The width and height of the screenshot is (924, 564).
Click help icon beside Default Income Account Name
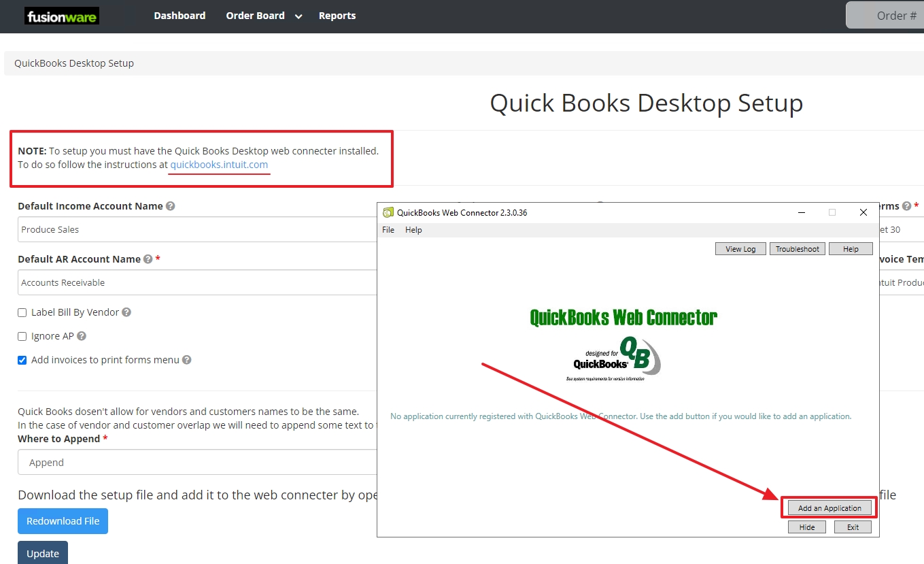click(x=171, y=206)
